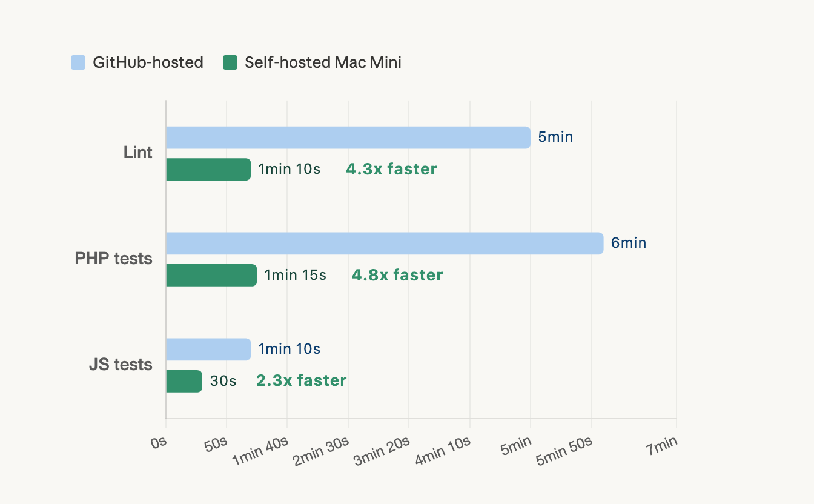The width and height of the screenshot is (814, 504).
Task: Click the JS tests GitHub-hosted blue bar
Action: pos(208,350)
